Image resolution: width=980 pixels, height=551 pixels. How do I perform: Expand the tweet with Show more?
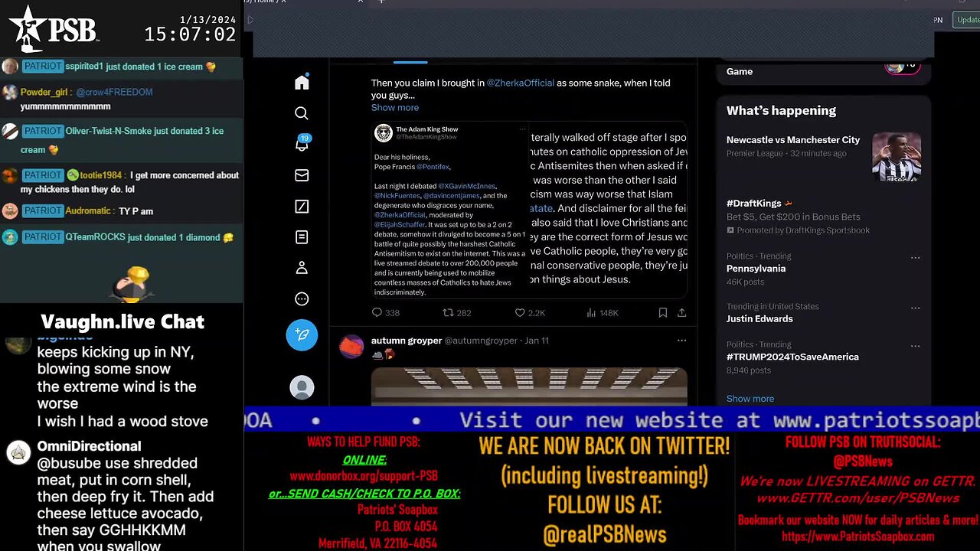click(395, 107)
